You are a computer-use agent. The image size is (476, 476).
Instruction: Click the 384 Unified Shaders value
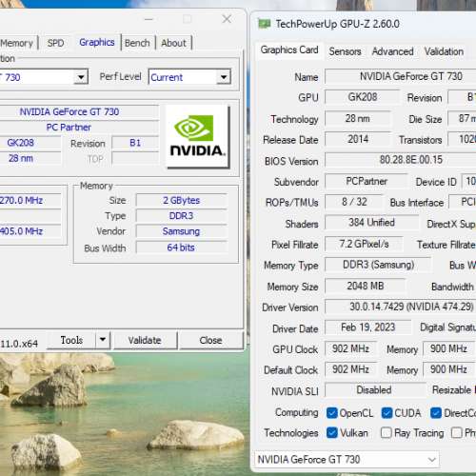click(x=371, y=223)
